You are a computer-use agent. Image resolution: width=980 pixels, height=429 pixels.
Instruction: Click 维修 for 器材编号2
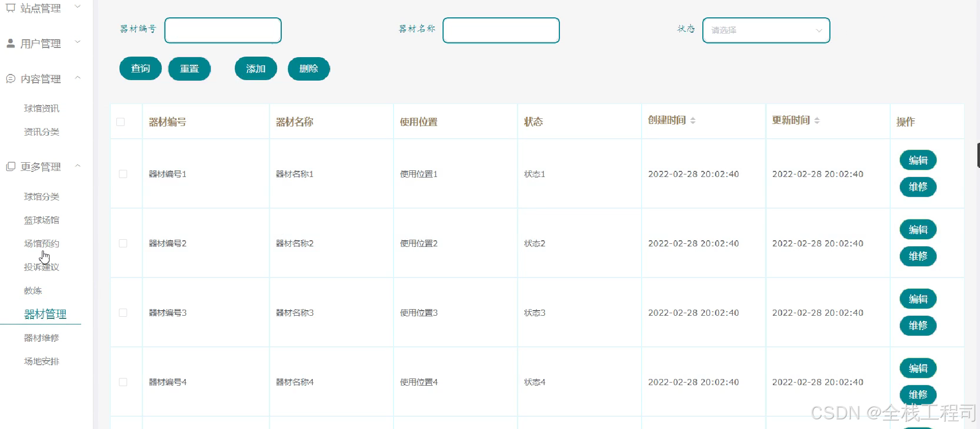(x=918, y=256)
